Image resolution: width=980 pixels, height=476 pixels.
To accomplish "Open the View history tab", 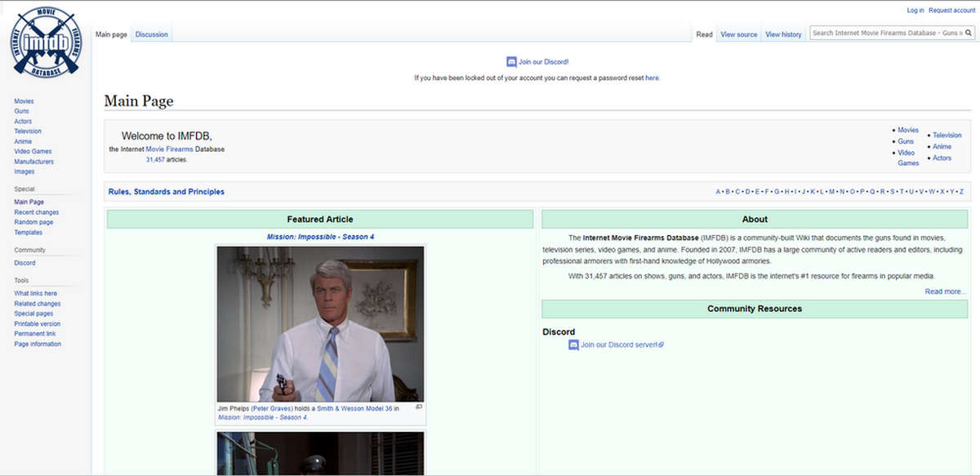I will pyautogui.click(x=783, y=34).
